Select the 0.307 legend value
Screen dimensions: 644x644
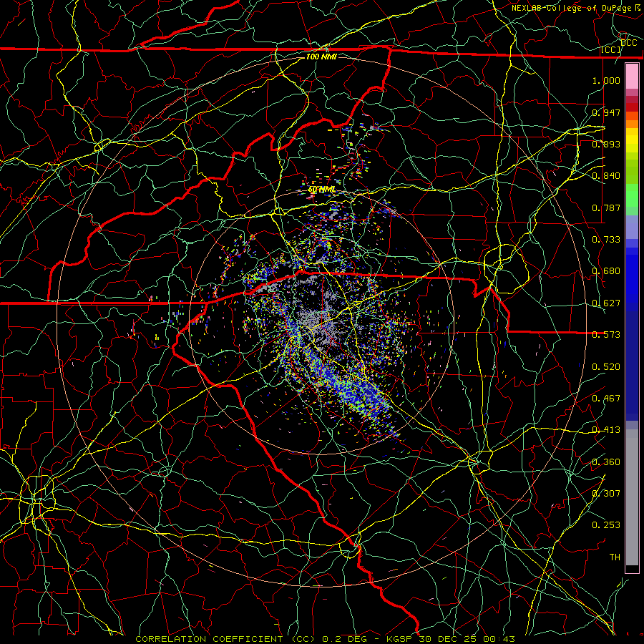[x=606, y=494]
